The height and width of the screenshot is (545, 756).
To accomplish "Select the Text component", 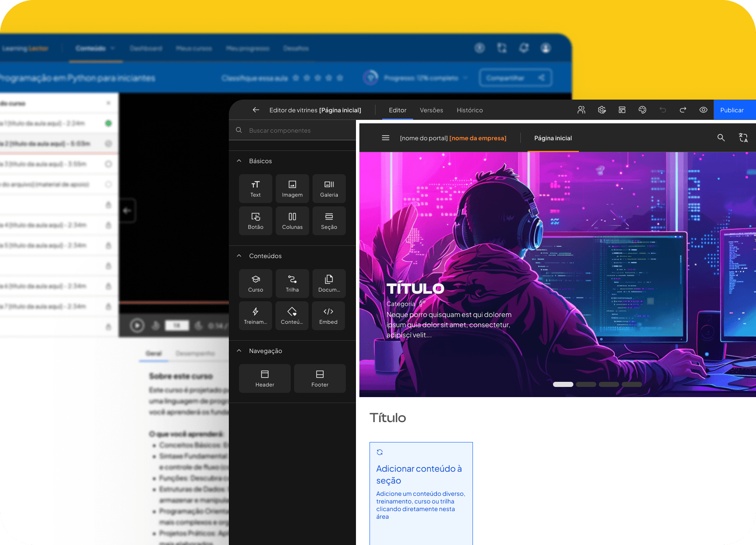I will tap(256, 189).
